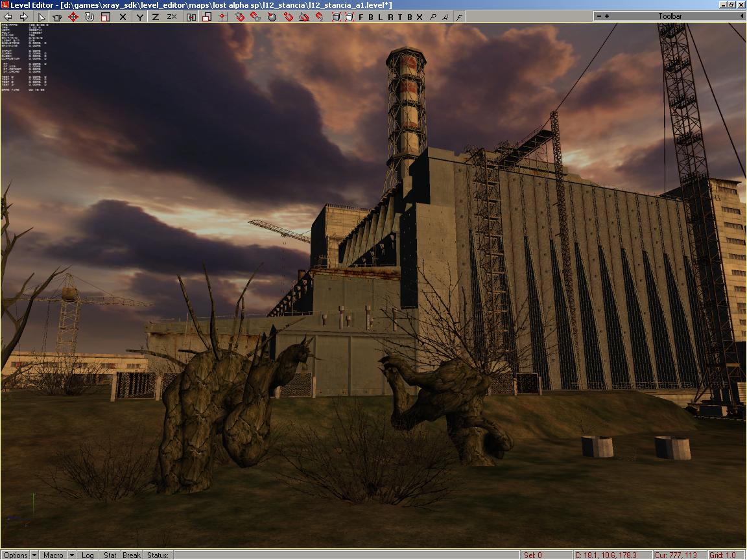Expand the Toolbar panel with arrow

coord(742,16)
